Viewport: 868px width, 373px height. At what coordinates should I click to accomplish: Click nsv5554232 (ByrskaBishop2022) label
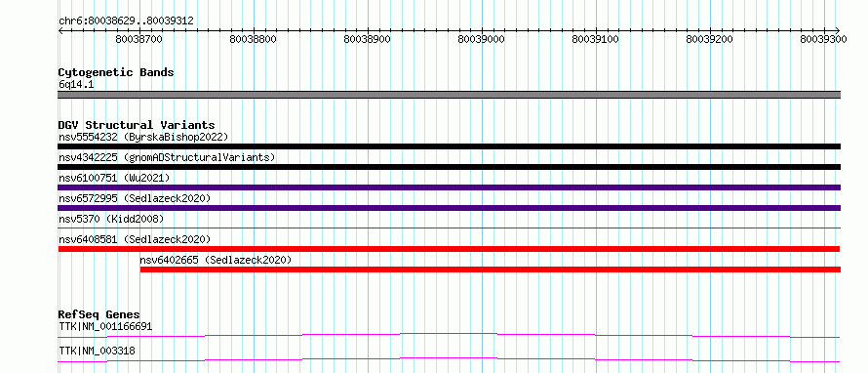[x=143, y=137]
